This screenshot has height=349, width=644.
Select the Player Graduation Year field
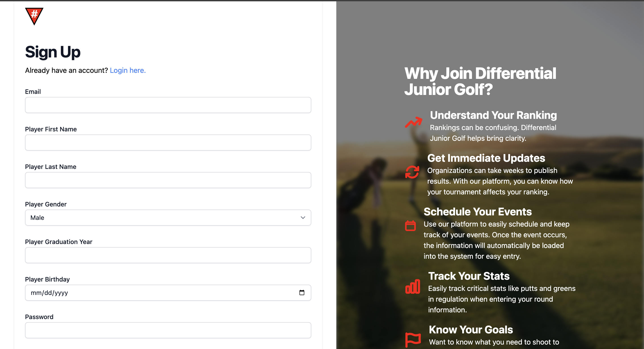tap(168, 255)
